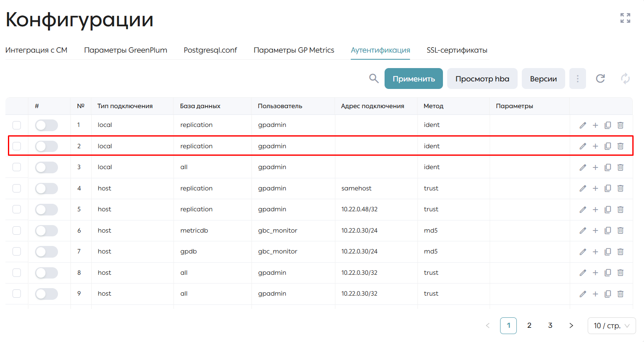Open SSL-сертификаты tab
Viewport: 644px width, 342px height.
[457, 50]
